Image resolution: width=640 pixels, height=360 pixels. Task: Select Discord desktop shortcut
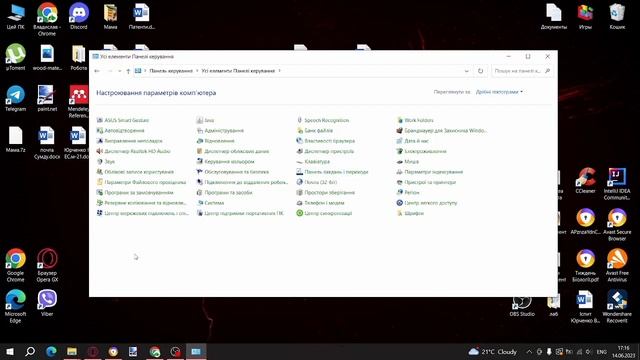point(79,16)
